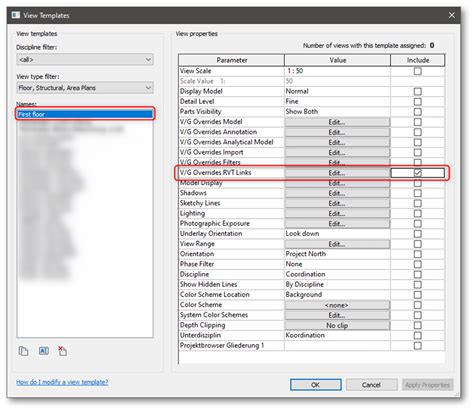The width and height of the screenshot is (474, 411).
Task: Click the Color Scheme <none> button
Action: point(337,305)
